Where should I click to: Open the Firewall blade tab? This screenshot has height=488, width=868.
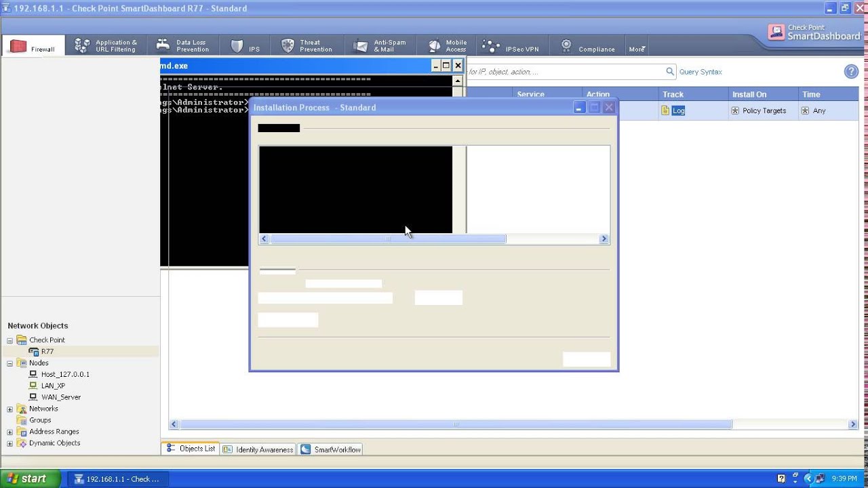pos(33,46)
